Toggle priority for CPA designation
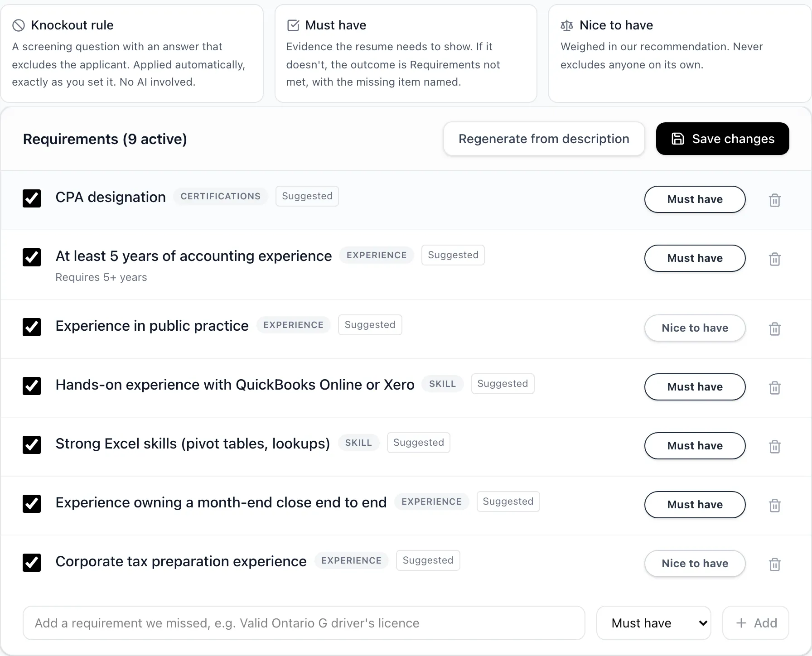This screenshot has width=812, height=656. tap(695, 199)
